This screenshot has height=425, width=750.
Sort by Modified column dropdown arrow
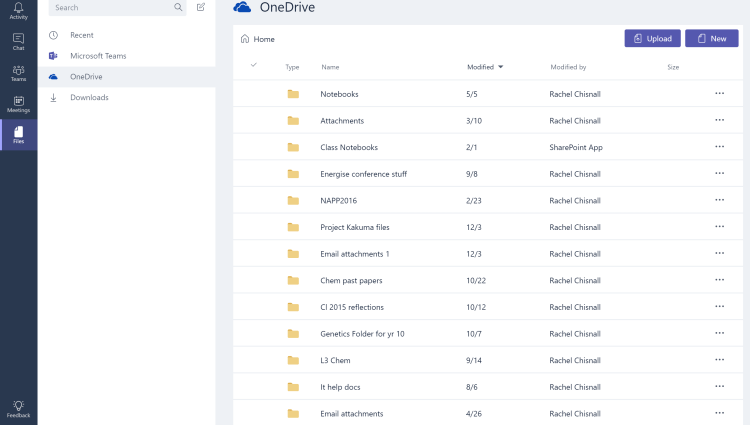[500, 67]
